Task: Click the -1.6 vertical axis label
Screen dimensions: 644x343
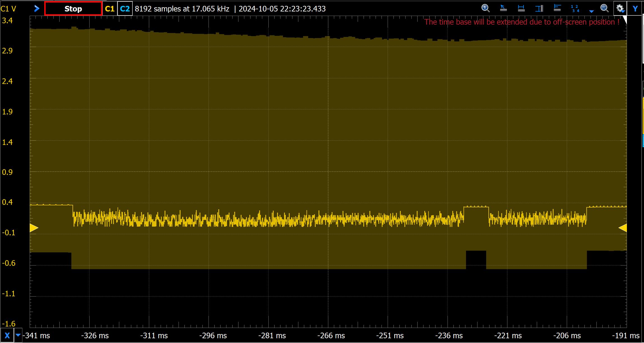Action: [x=8, y=324]
